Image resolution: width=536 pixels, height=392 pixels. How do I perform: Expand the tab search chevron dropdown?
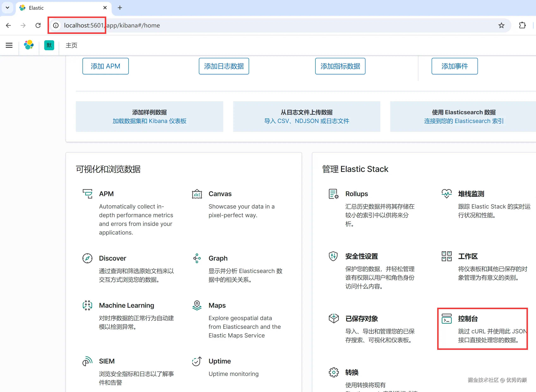click(7, 8)
